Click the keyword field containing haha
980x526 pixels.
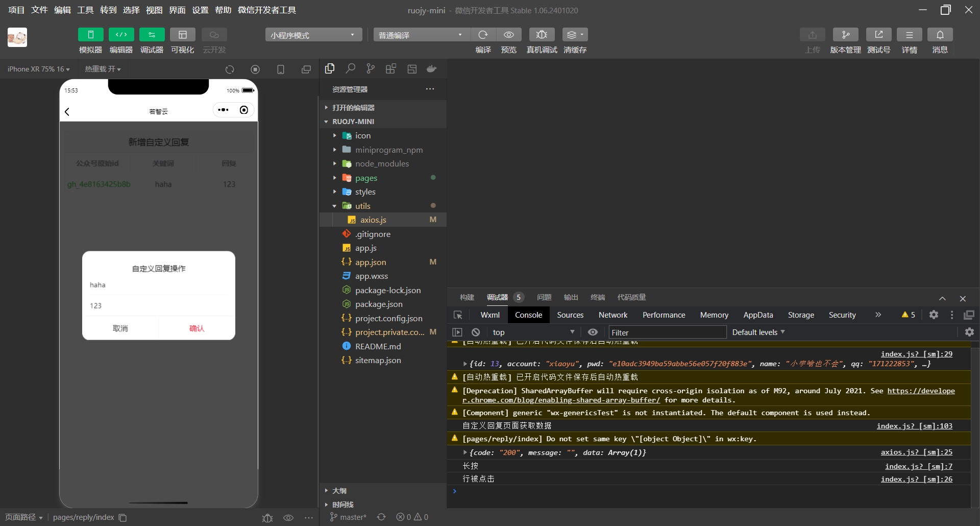(158, 285)
